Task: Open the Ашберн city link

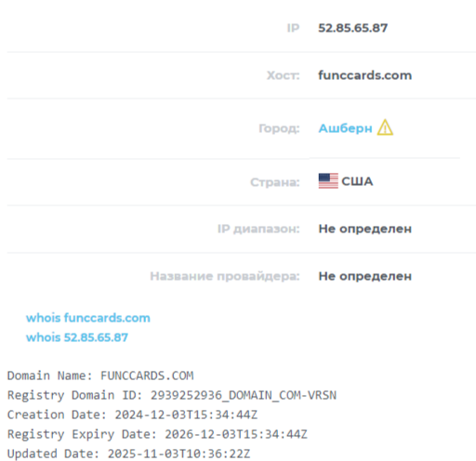Action: coord(345,128)
